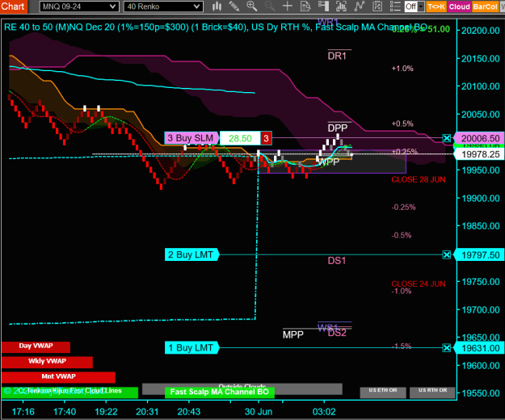Open the list-style properties icon
This screenshot has width=505, height=420.
395,6
